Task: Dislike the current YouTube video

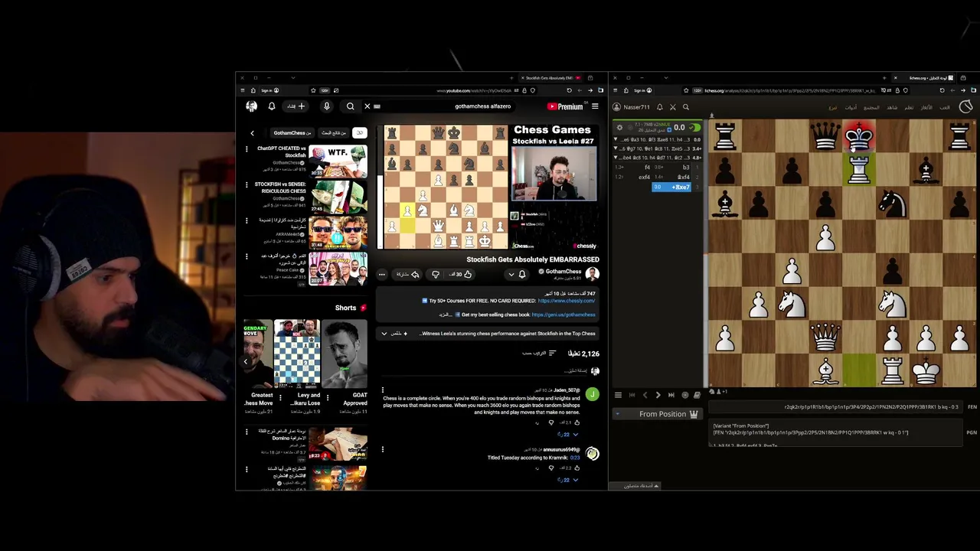Action: [x=436, y=275]
